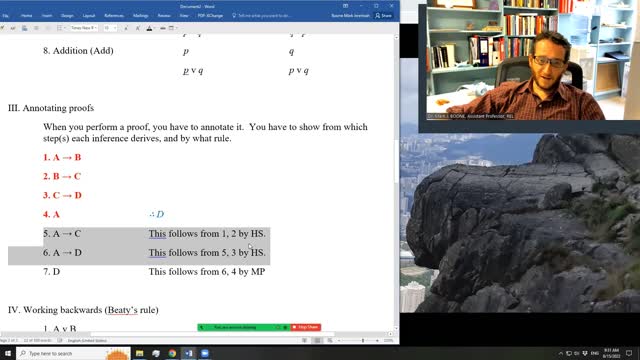Viewport: 640px width, 360px height.
Task: Open Ribbon Display Options icon
Action: [x=346, y=6]
